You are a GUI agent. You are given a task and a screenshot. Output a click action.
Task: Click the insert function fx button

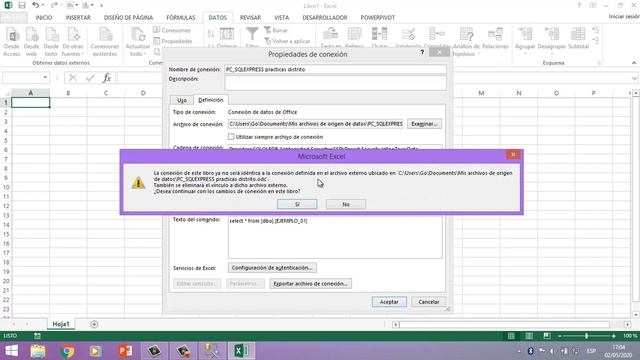tap(107, 78)
